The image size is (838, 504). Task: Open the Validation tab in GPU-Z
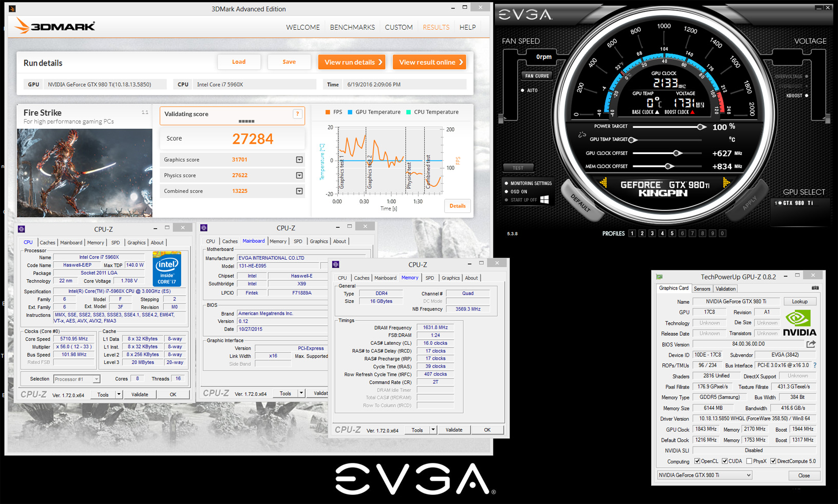pyautogui.click(x=726, y=289)
